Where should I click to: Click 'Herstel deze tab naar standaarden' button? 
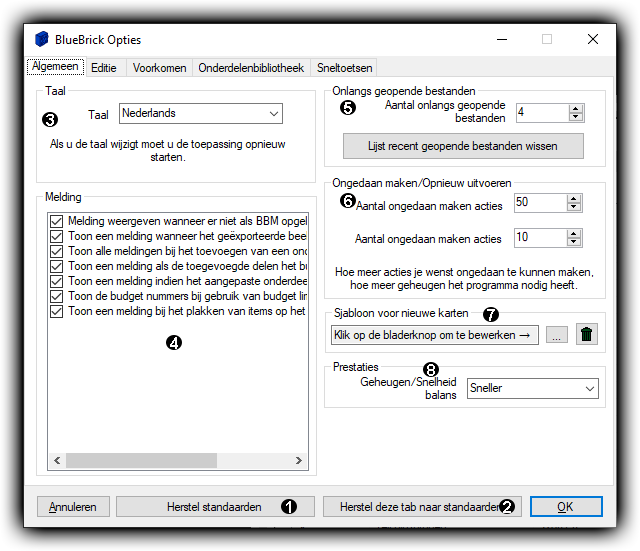pyautogui.click(x=422, y=507)
